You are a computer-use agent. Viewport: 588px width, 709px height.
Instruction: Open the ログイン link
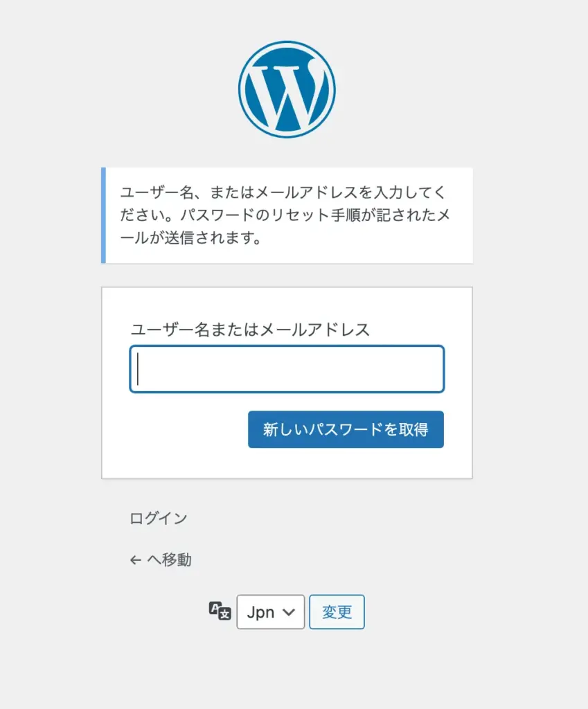(x=159, y=518)
